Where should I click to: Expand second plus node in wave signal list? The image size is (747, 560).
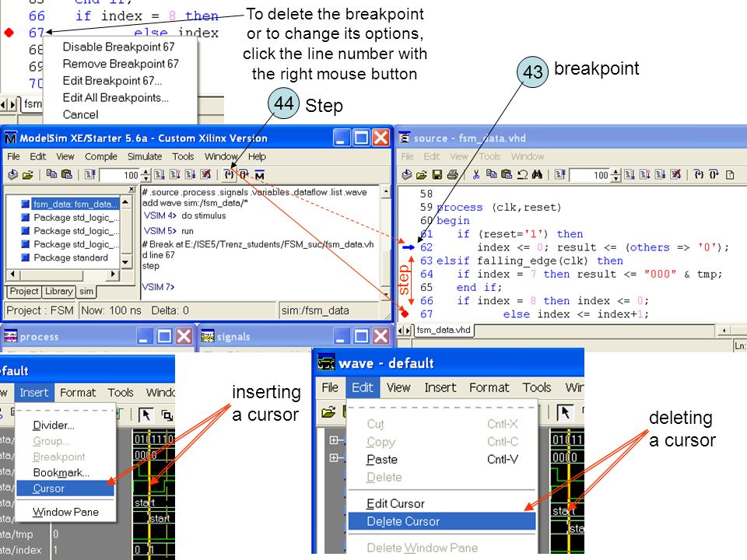(x=334, y=457)
